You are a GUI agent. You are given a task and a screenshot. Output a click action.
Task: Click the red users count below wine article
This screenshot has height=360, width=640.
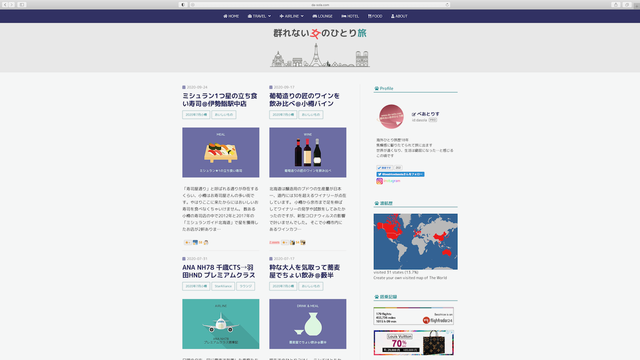274,242
